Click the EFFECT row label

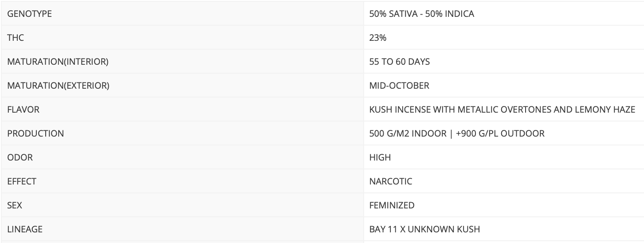[22, 181]
